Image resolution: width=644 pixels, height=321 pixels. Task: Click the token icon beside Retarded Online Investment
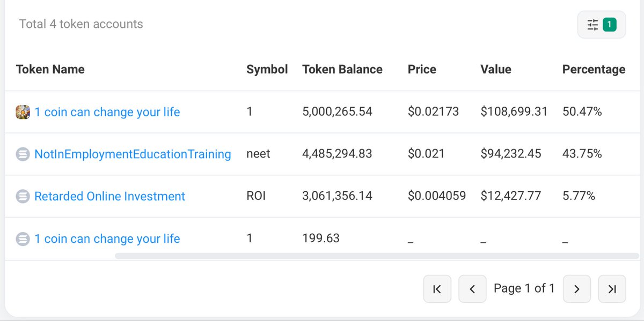tap(23, 197)
